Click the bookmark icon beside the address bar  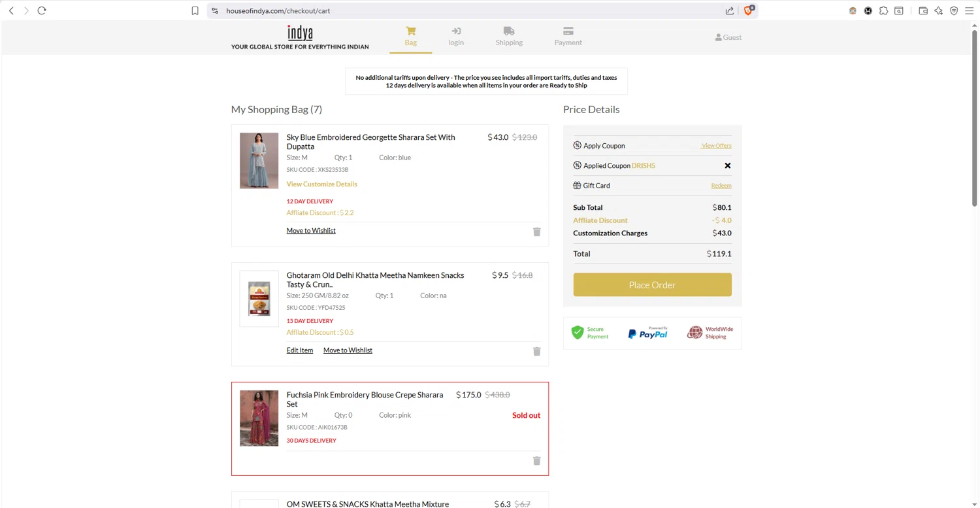pyautogui.click(x=195, y=10)
